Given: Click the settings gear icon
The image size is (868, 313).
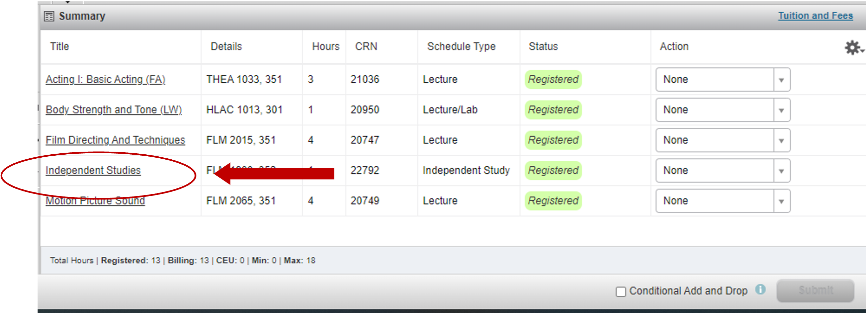Looking at the screenshot, I should [x=853, y=48].
